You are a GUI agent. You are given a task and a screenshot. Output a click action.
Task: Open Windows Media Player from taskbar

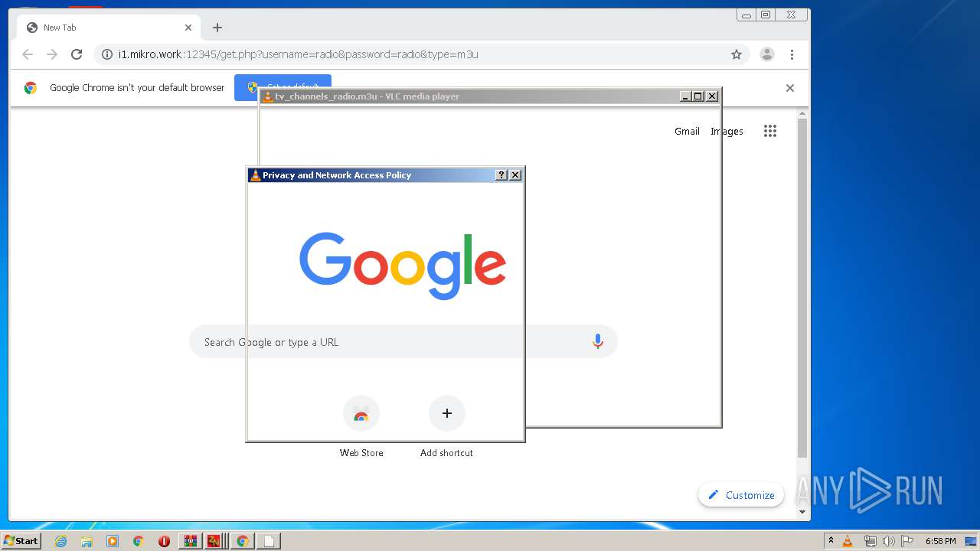pos(113,541)
